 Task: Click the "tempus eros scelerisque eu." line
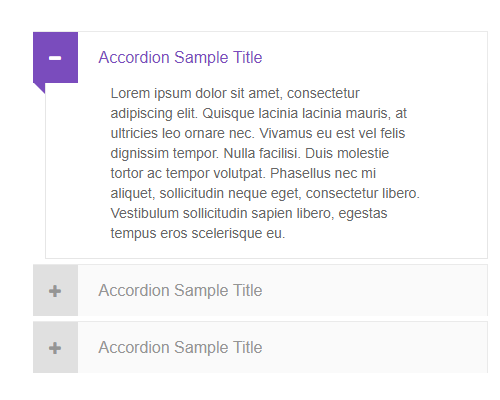(x=198, y=233)
